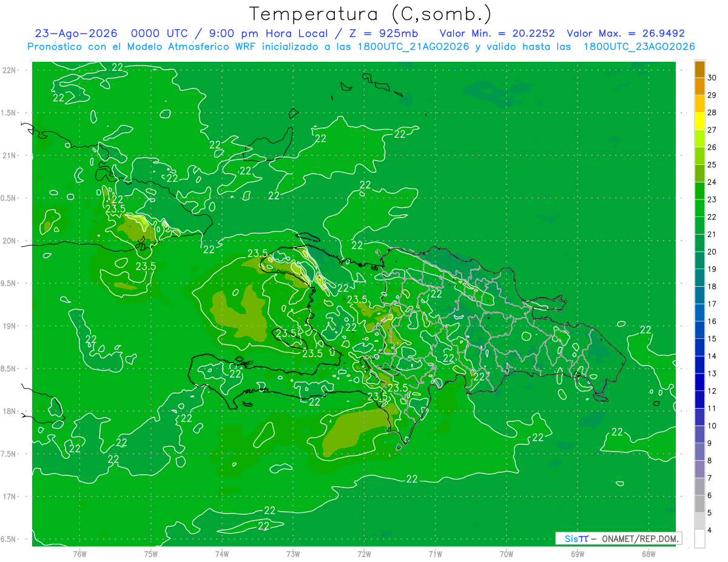Click legend value '20' on color bar

point(712,252)
